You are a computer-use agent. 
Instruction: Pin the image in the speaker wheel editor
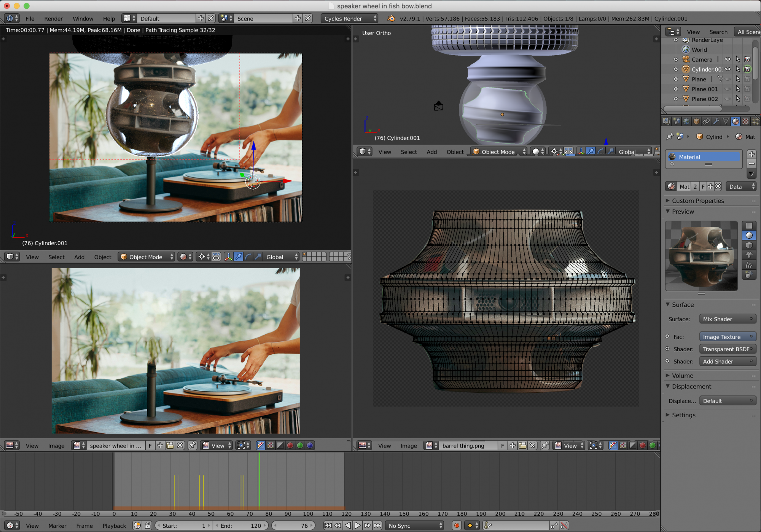click(193, 446)
